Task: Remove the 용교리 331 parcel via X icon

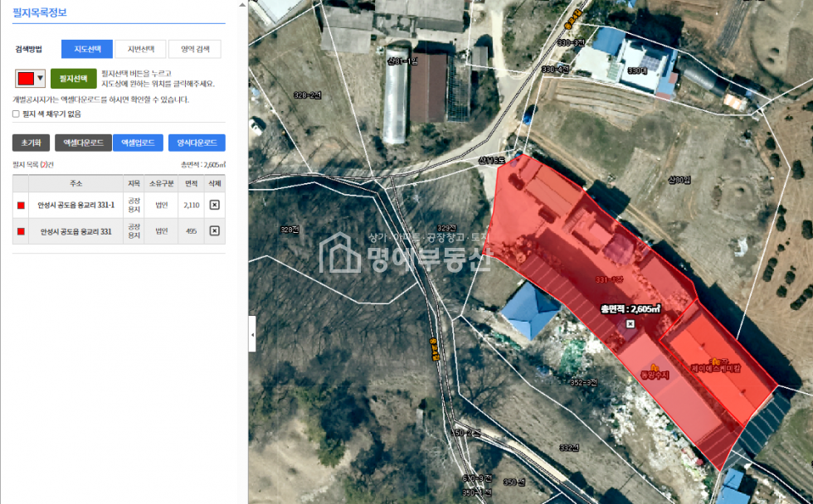Action: pyautogui.click(x=214, y=230)
